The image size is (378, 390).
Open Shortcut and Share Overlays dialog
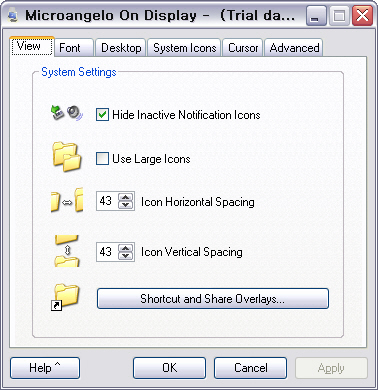pos(213,299)
